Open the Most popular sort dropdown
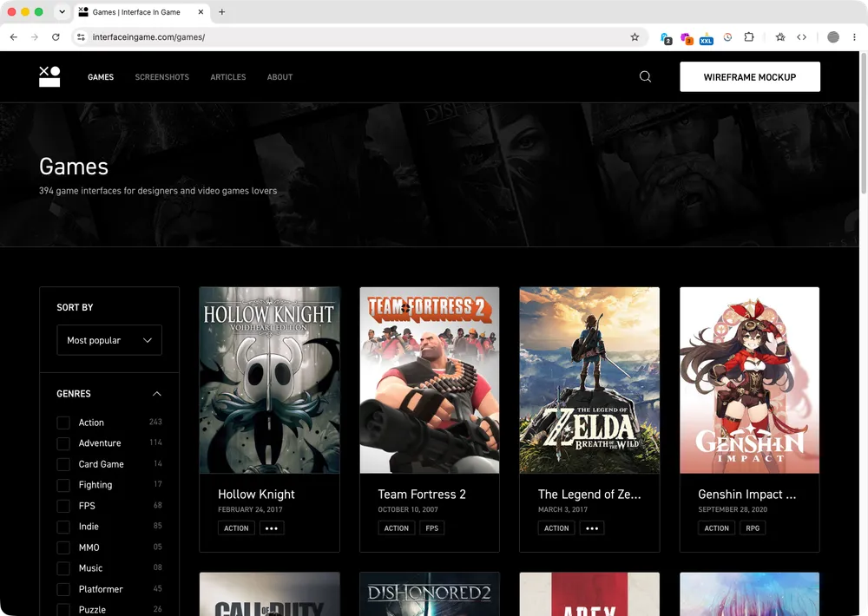The width and height of the screenshot is (868, 616). [109, 340]
